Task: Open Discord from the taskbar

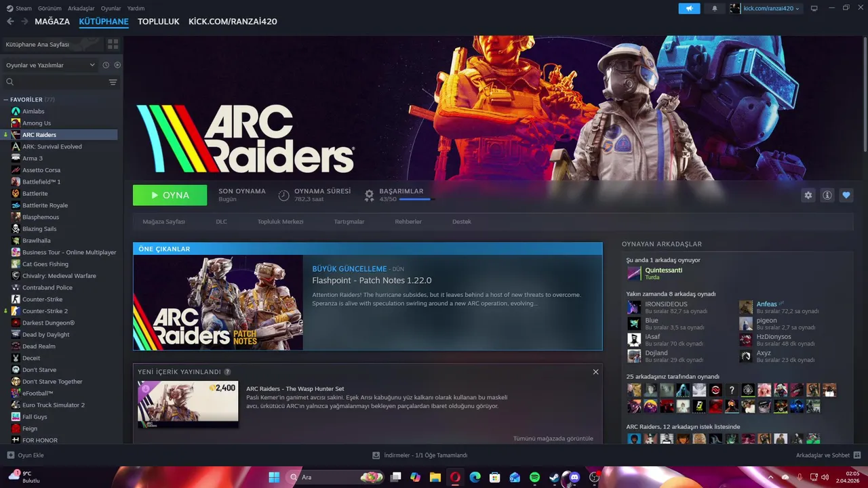Action: tap(574, 477)
